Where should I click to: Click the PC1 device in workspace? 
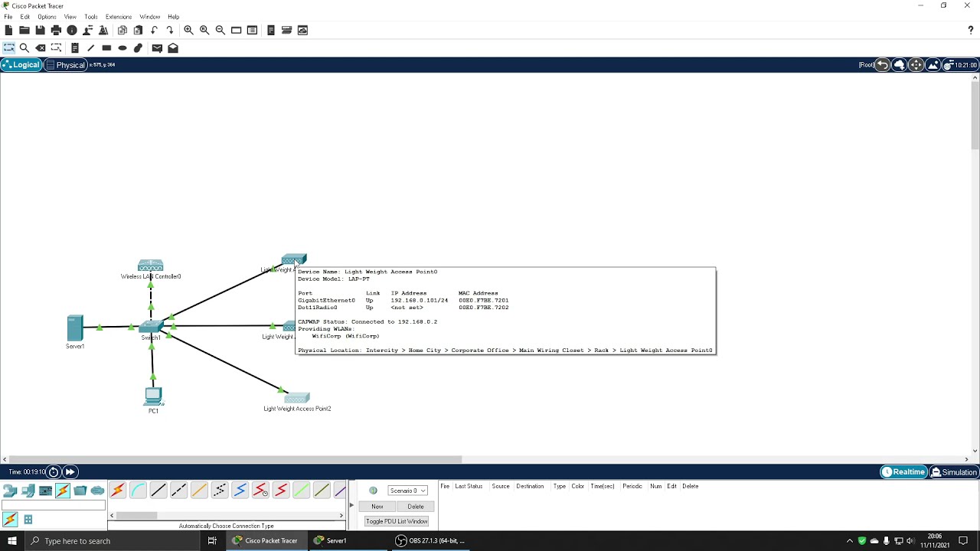pyautogui.click(x=153, y=396)
